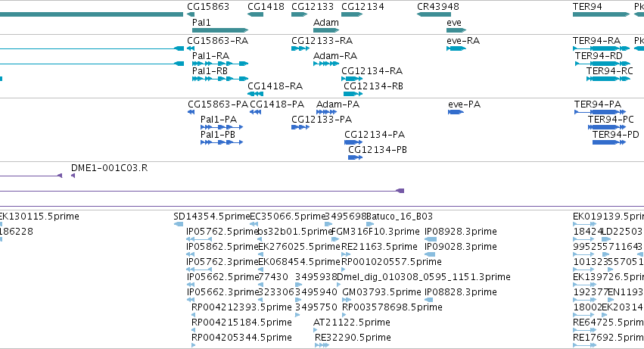Open the CG12134 gene label
This screenshot has height=349, width=644.
tap(362, 7)
